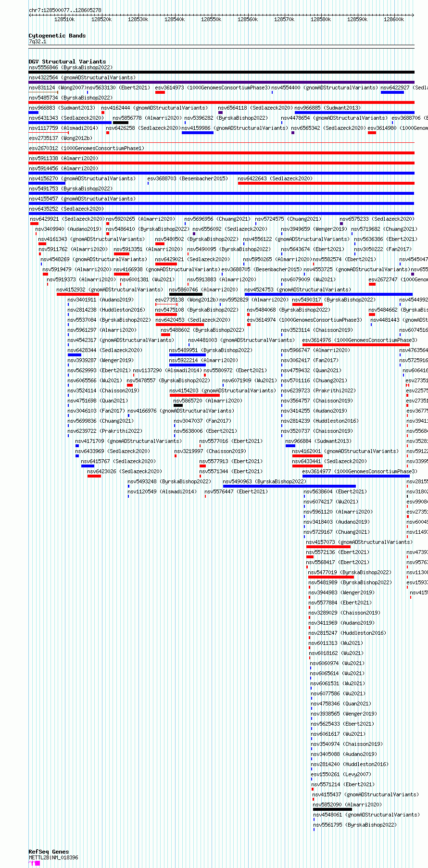Click the purple bar under nsv4322564

(x=221, y=82)
